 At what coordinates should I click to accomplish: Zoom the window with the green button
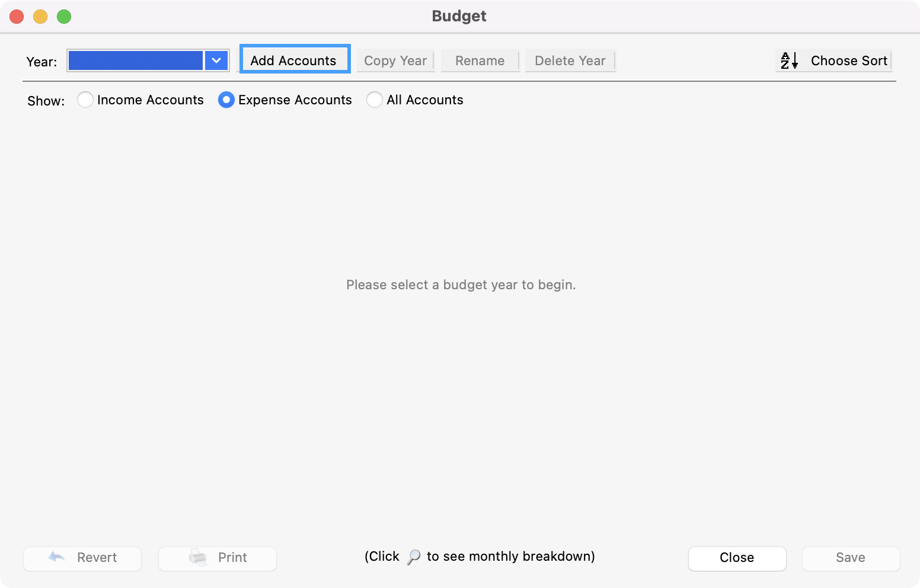[x=64, y=17]
